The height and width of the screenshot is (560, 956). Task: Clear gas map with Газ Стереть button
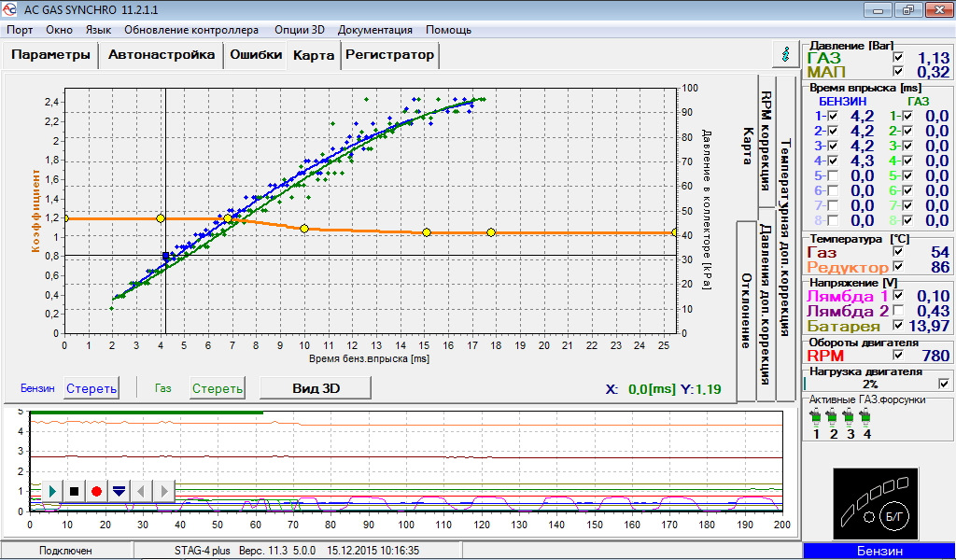217,388
